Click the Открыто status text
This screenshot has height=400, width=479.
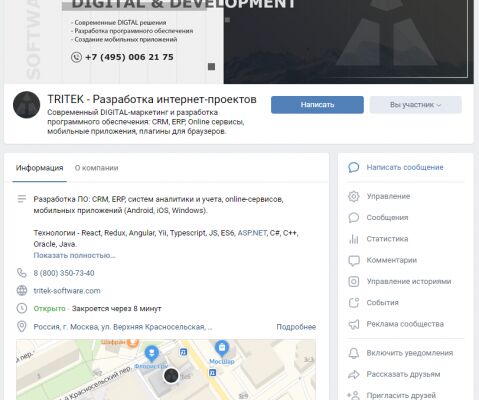pos(49,309)
